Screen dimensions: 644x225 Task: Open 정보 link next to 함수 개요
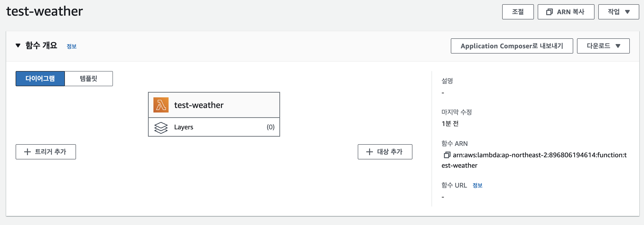point(72,46)
